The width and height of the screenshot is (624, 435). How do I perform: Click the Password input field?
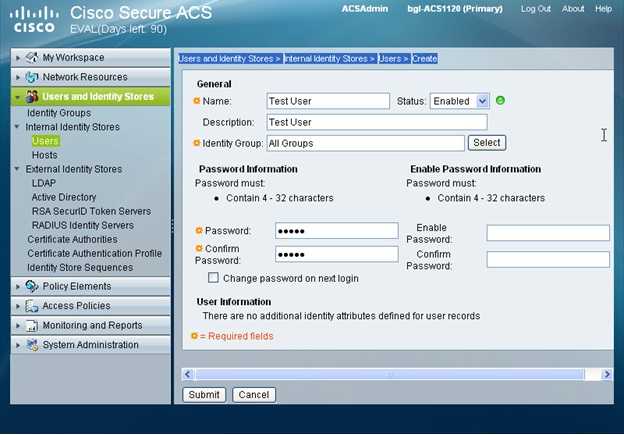(337, 231)
